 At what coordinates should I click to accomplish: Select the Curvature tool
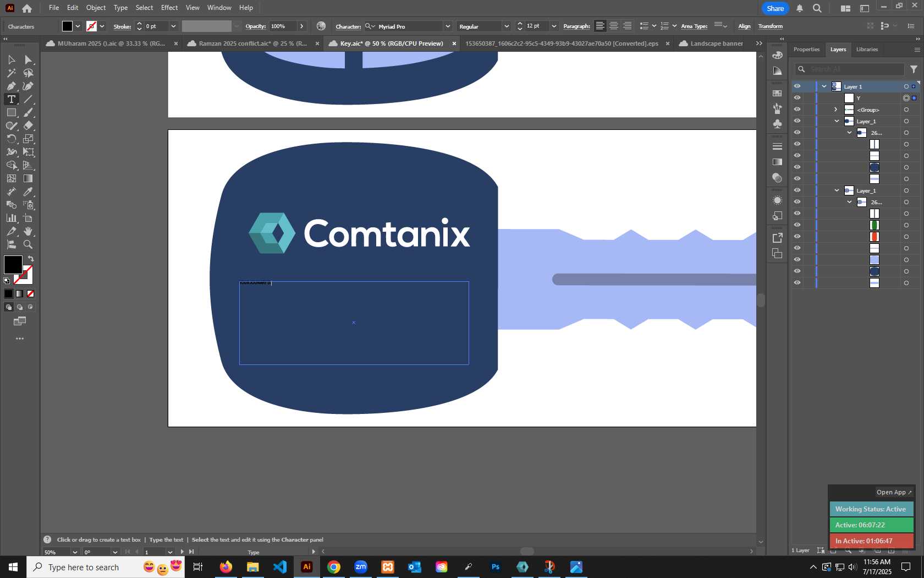point(28,86)
